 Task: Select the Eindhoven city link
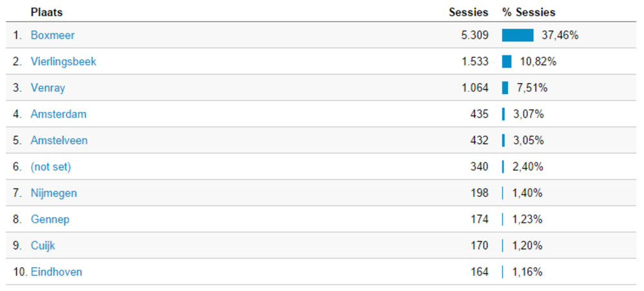(x=56, y=272)
